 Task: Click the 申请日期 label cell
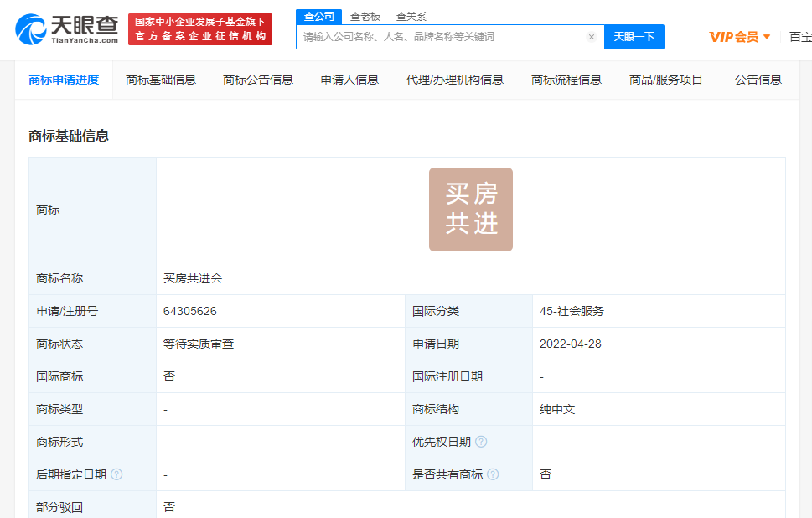[468, 344]
